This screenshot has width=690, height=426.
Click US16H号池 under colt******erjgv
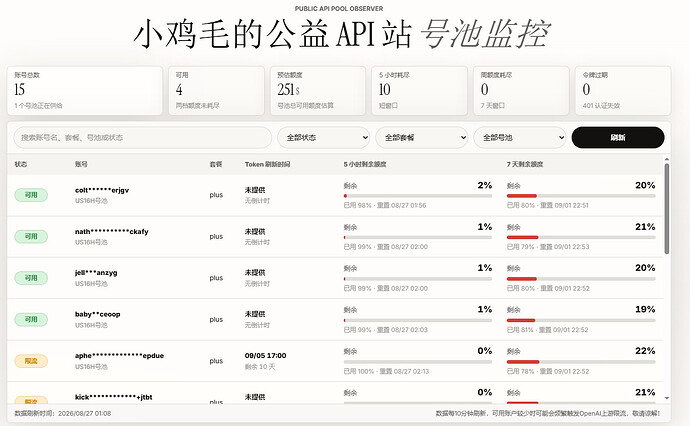[91, 201]
